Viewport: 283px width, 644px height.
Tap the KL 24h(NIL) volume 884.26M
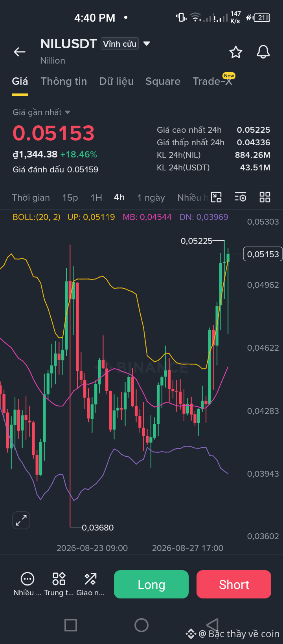[253, 155]
